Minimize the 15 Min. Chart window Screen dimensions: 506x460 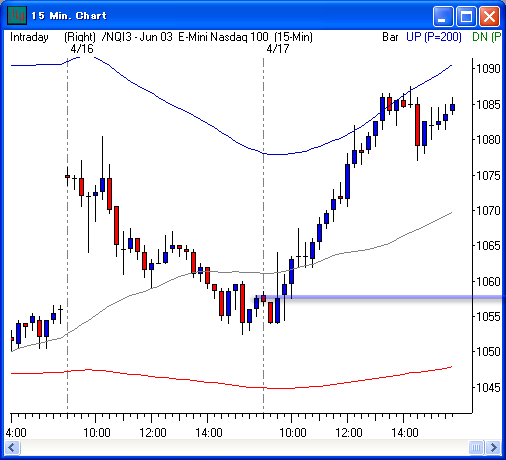click(x=443, y=16)
